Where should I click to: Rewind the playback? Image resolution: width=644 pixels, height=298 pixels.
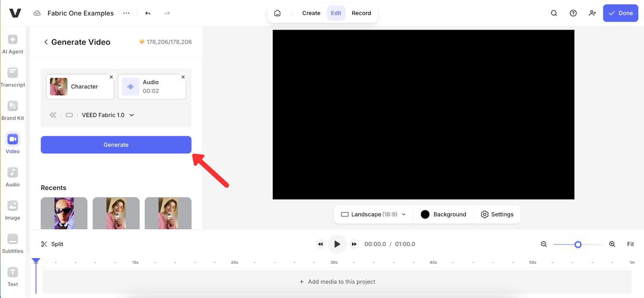[320, 244]
